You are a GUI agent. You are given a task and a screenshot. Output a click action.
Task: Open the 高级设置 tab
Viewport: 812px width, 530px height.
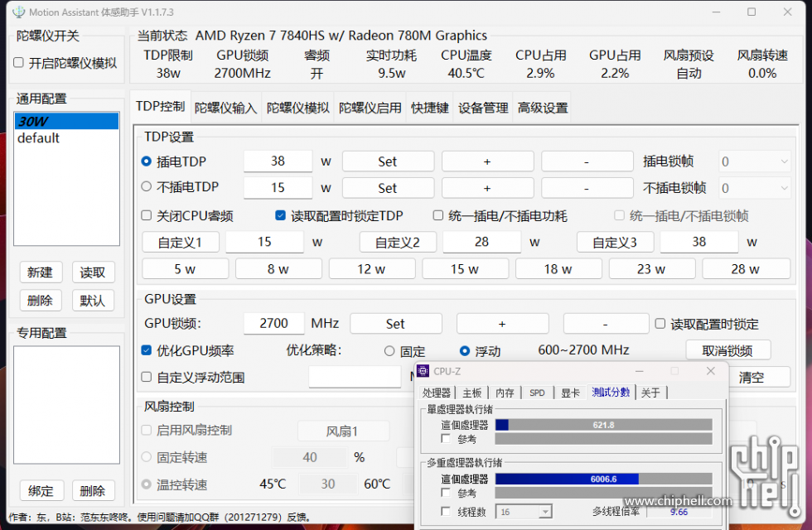pyautogui.click(x=543, y=108)
